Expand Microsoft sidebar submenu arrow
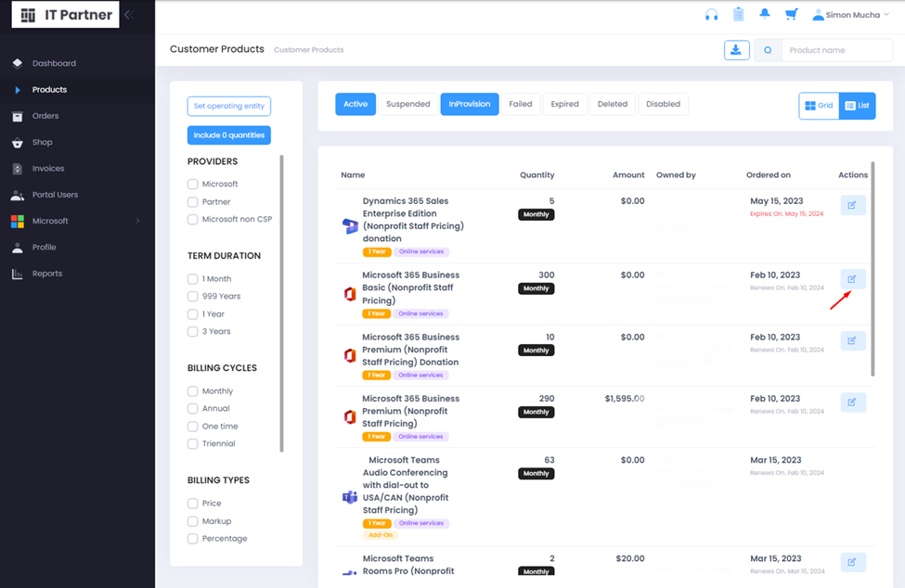The image size is (905, 588). point(137,221)
